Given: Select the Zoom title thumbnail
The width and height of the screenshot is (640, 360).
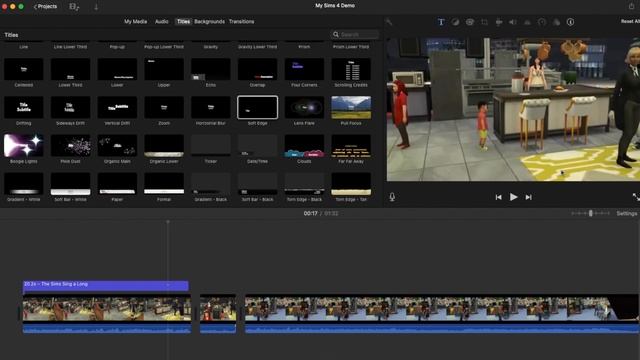Looking at the screenshot, I should [x=164, y=107].
